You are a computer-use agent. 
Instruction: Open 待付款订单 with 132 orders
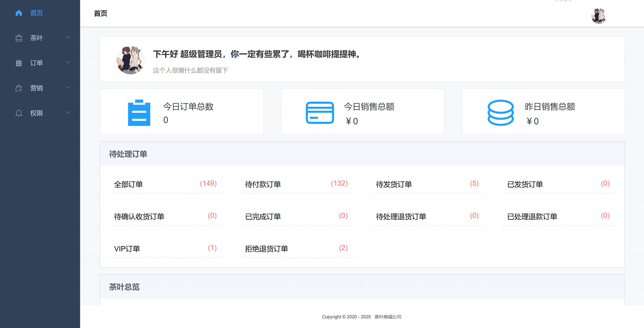(x=263, y=184)
